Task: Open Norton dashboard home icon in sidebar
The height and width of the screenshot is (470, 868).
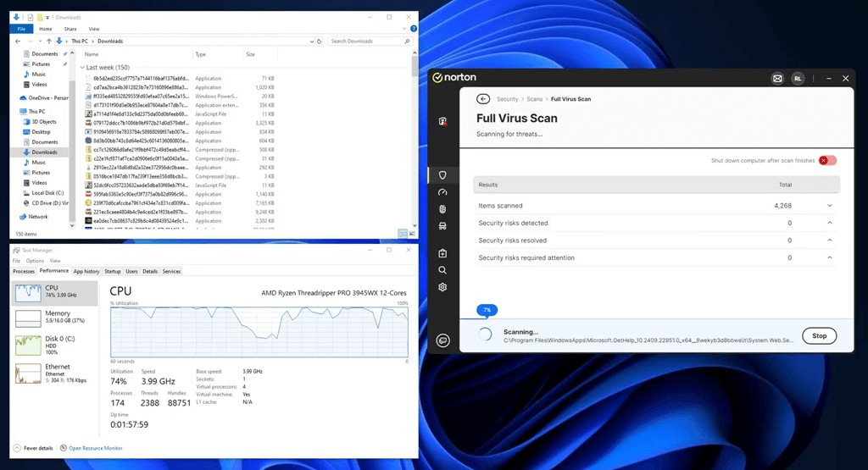Action: 442,121
